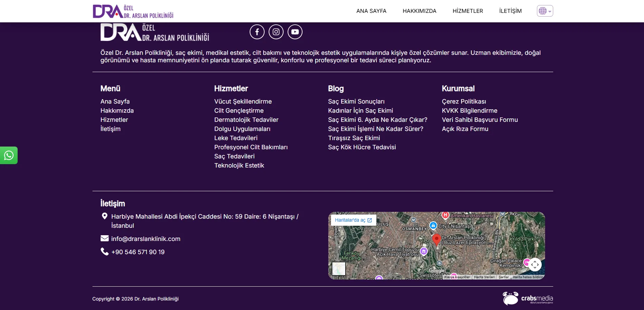Click the "Haritalar'da aç" map button

(x=353, y=220)
